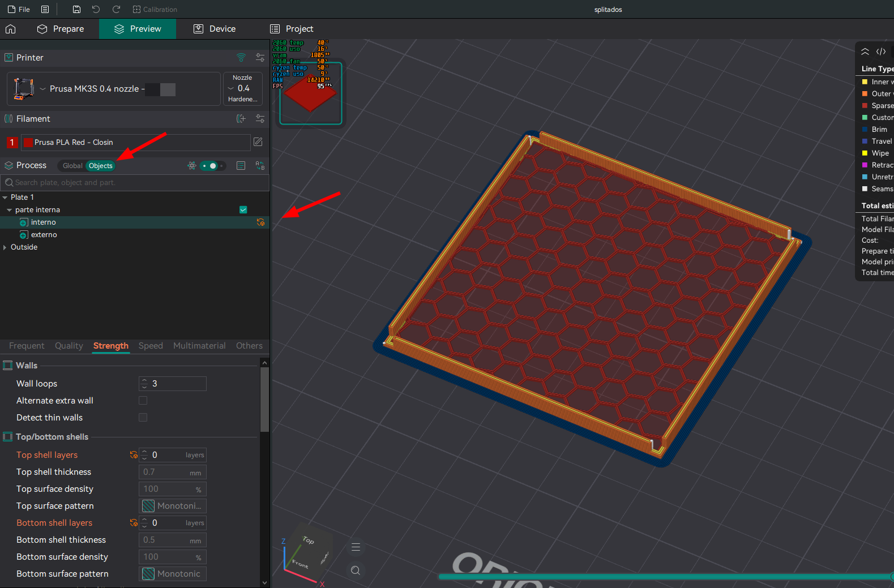Click the horizontal layer progress slider

[x=666, y=577]
